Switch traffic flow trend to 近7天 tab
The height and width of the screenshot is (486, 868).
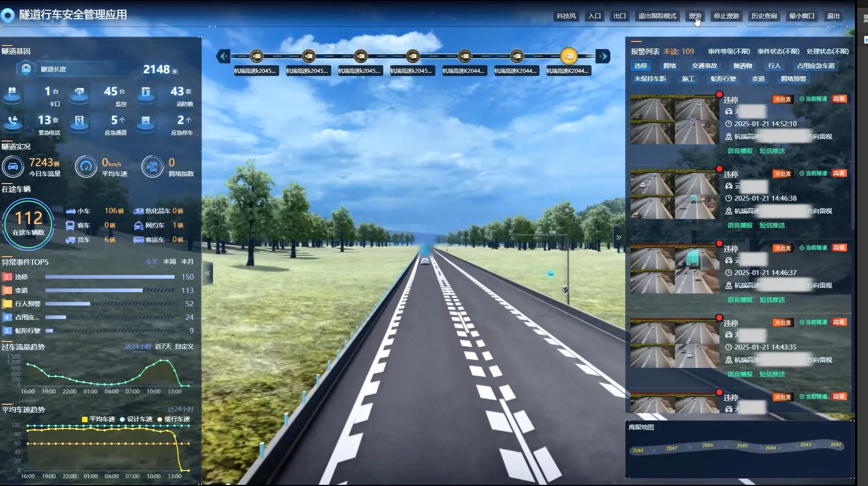(x=163, y=346)
